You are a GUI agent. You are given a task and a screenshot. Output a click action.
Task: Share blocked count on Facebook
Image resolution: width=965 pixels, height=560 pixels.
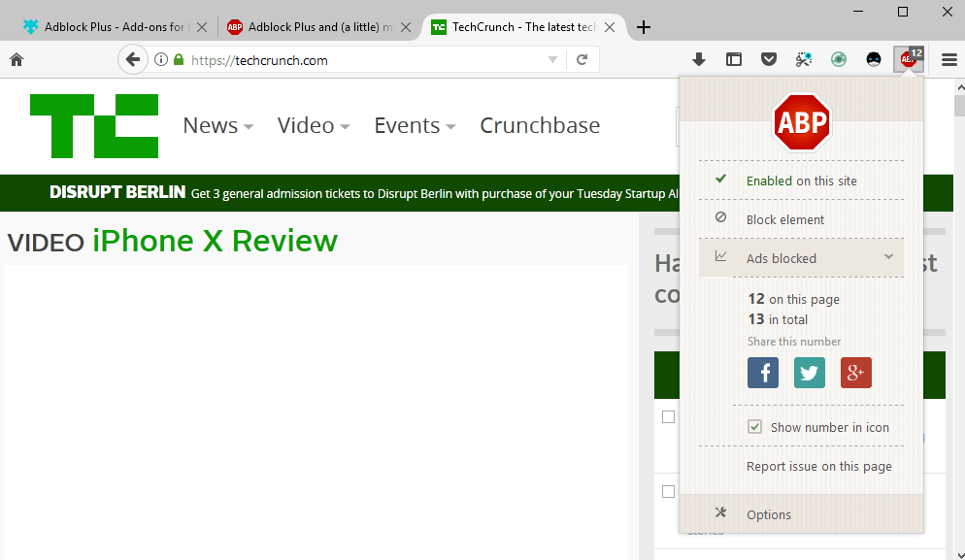(763, 373)
